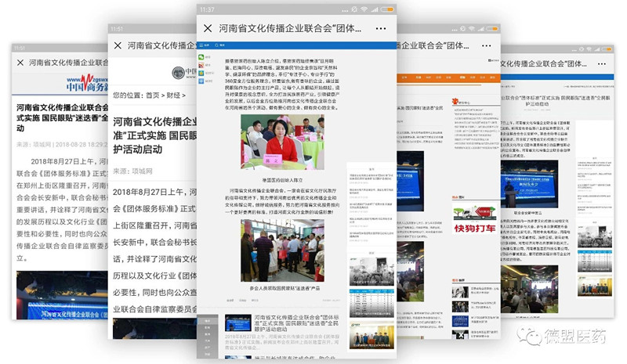Click 财经 in the breadcrumb trail

coord(174,96)
